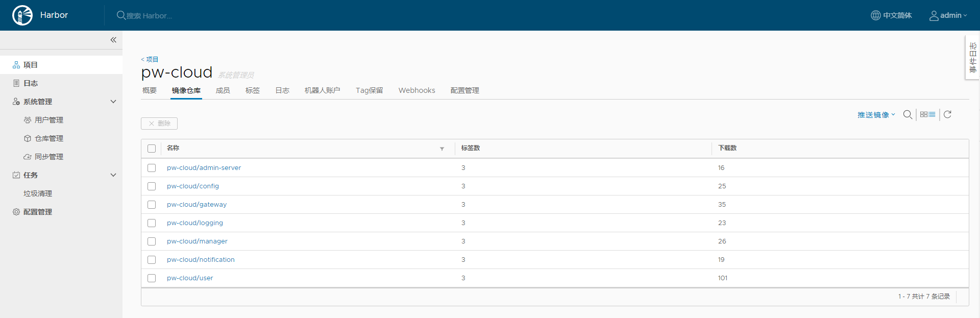Collapse the 系统管理 sidebar section
The image size is (980, 318).
click(113, 102)
